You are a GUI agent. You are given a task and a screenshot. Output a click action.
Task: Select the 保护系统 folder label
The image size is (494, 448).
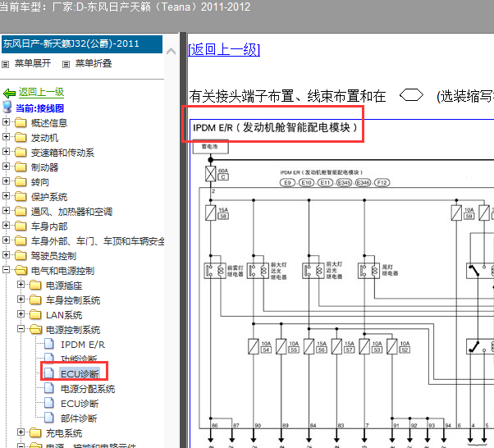pos(49,197)
